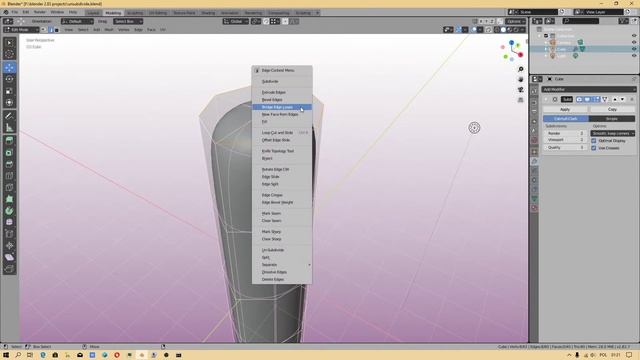The height and width of the screenshot is (360, 640).
Task: Click the modifier Copy button
Action: tap(612, 109)
